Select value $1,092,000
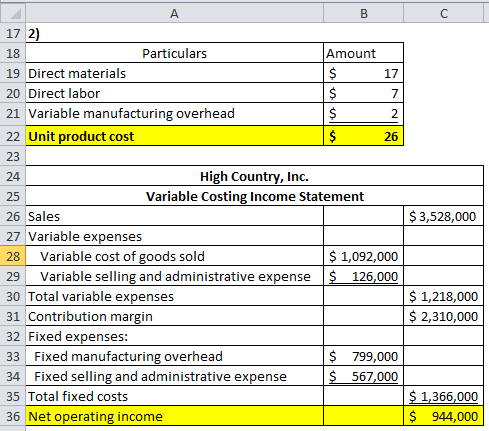This screenshot has width=489, height=431. pyautogui.click(x=363, y=256)
